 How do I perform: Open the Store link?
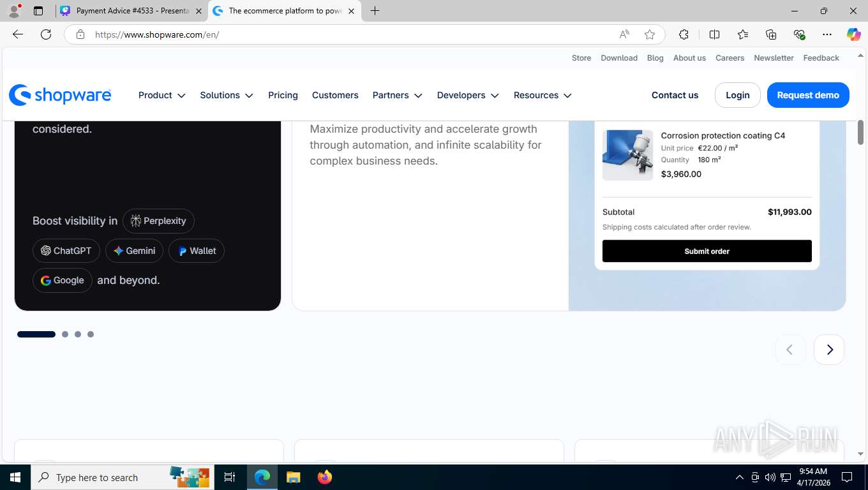tap(581, 58)
